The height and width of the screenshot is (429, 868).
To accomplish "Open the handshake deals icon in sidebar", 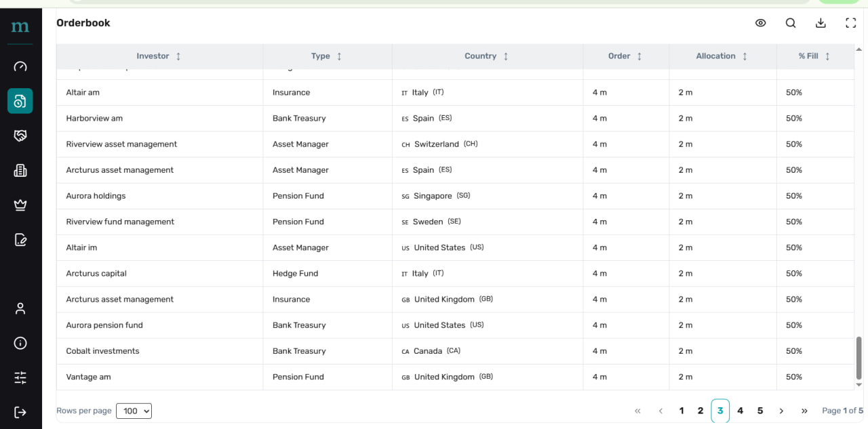I will (20, 136).
